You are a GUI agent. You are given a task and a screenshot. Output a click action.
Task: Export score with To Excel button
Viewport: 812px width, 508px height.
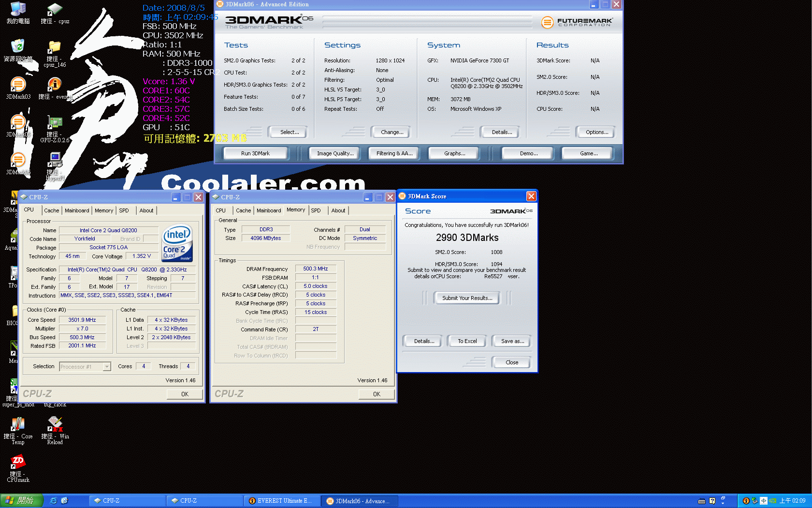pyautogui.click(x=467, y=341)
